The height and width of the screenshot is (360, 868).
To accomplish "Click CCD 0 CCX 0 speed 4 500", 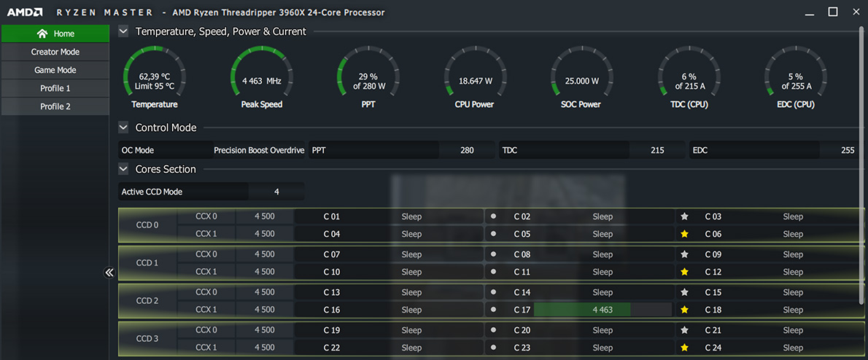I will 265,216.
